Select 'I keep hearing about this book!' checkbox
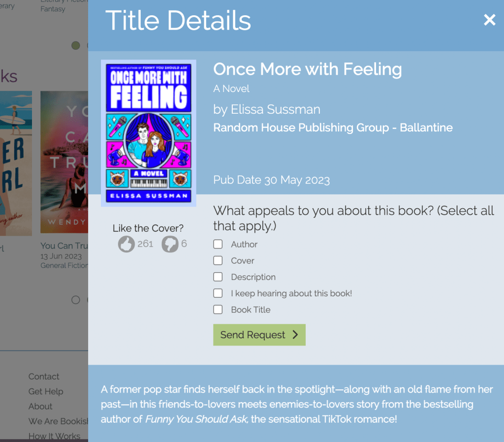 click(x=218, y=293)
